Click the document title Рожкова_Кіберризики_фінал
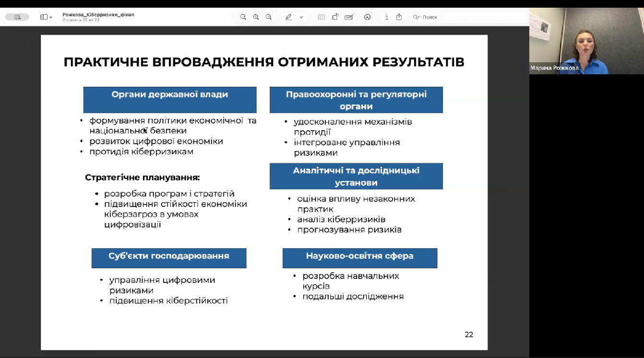Viewport: 644px width, 358px height. click(x=98, y=15)
